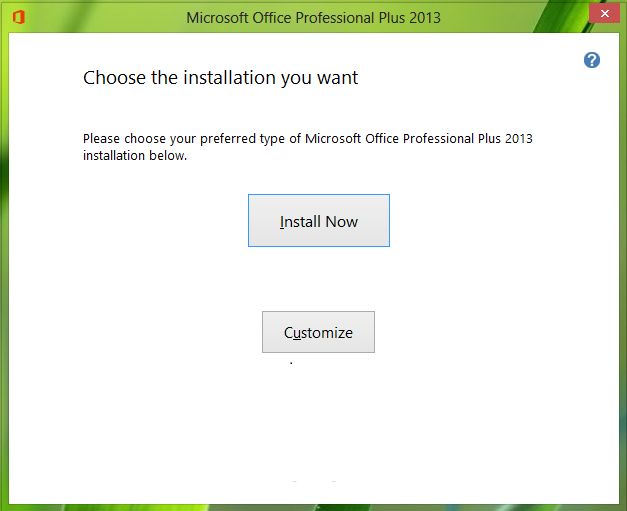Click the Install Now button
The width and height of the screenshot is (627, 511).
coord(319,221)
